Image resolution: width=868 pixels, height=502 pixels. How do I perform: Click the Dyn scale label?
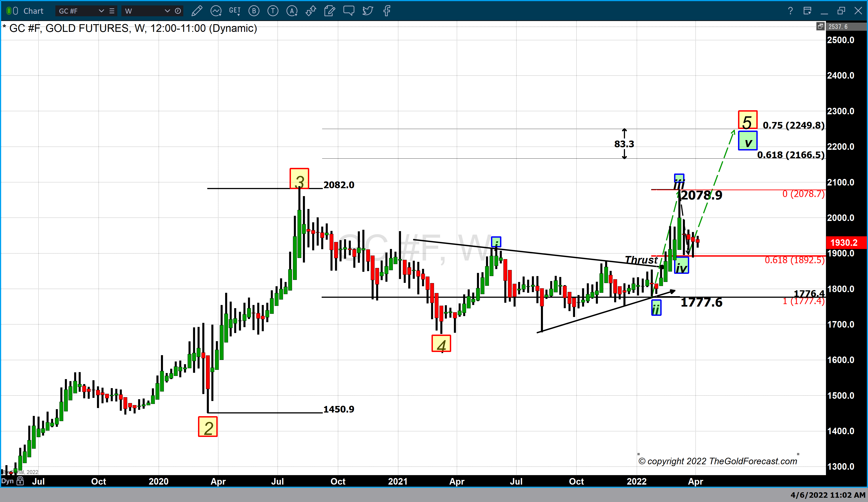7,481
